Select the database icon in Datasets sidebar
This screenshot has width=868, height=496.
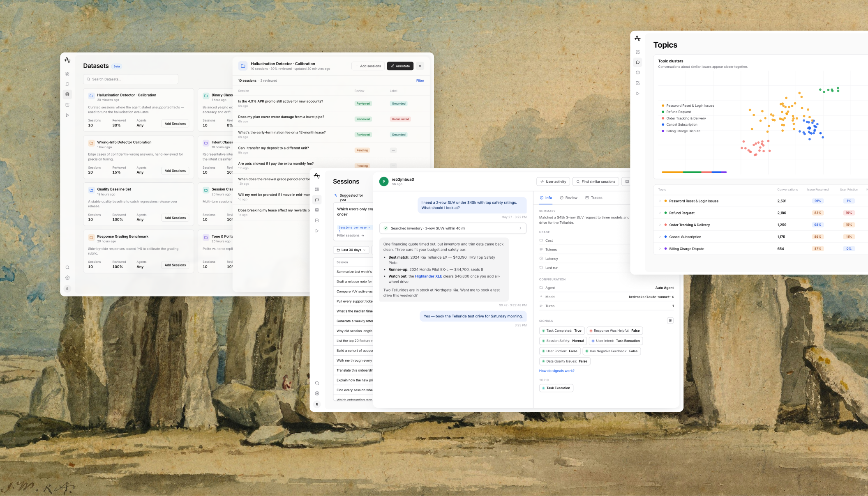(x=67, y=94)
